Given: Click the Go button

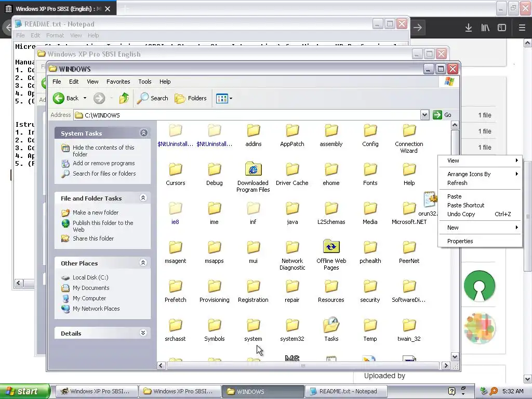Looking at the screenshot, I should (x=443, y=115).
